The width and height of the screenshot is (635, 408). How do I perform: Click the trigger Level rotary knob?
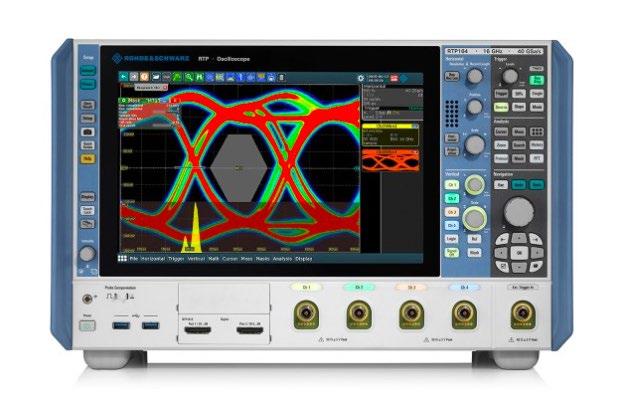coord(510,76)
